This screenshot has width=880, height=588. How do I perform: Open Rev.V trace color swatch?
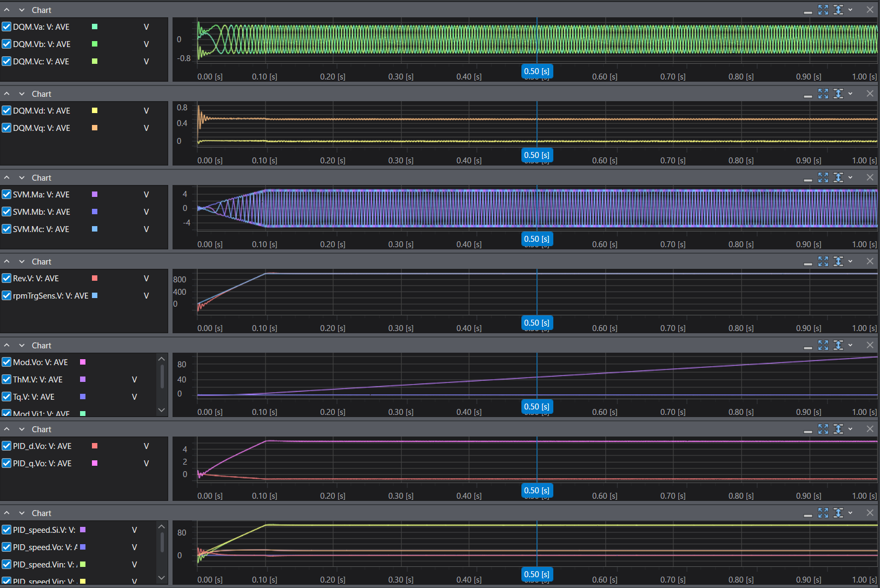click(x=95, y=278)
